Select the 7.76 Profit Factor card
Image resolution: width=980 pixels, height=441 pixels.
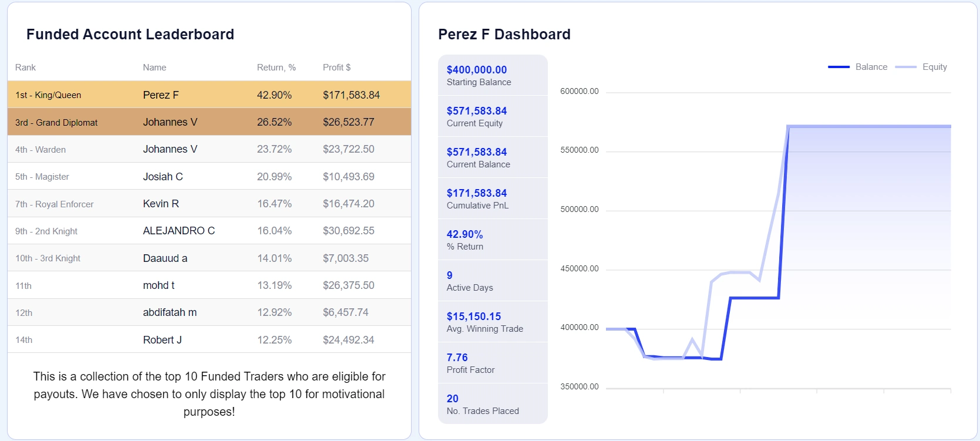point(493,363)
